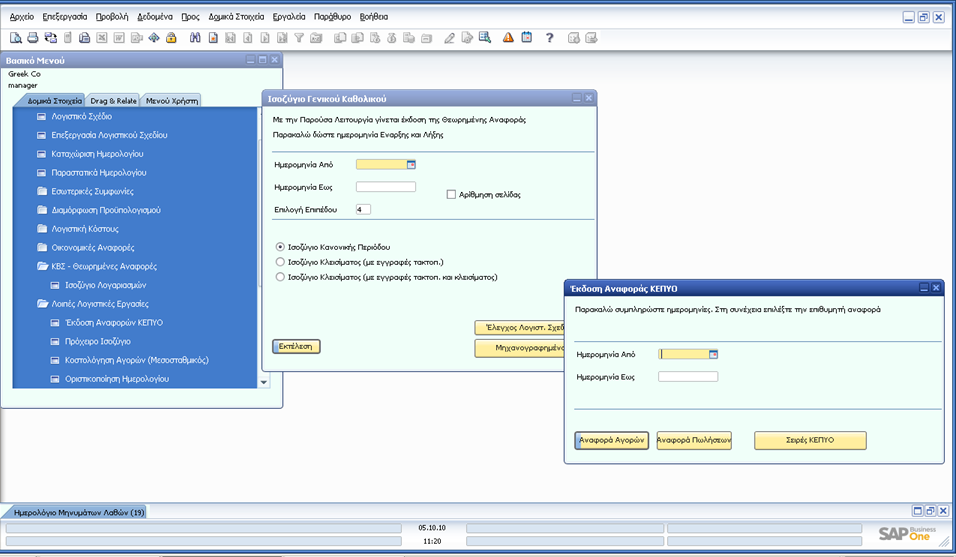Click the Μηχανογραφημένο button
Image resolution: width=956 pixels, height=557 pixels.
[x=520, y=348]
